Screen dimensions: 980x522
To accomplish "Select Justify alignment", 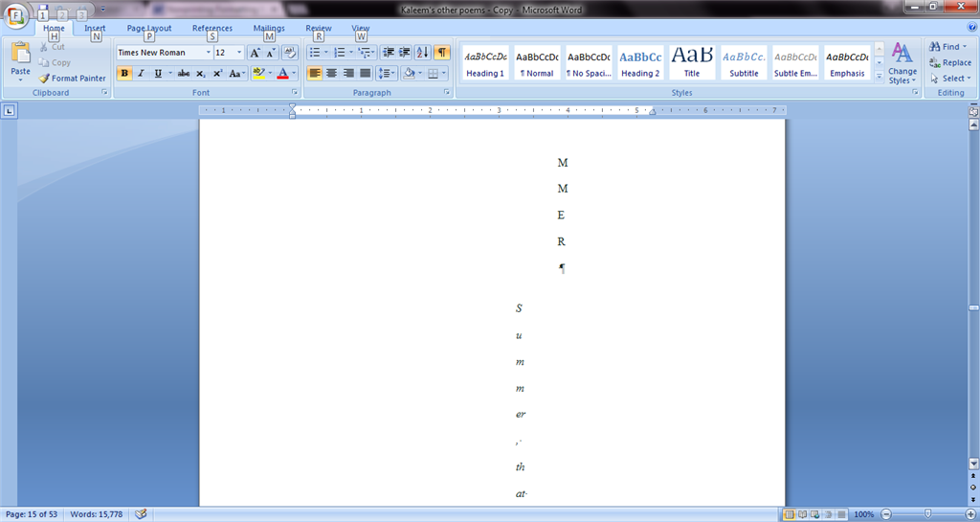I will (366, 73).
